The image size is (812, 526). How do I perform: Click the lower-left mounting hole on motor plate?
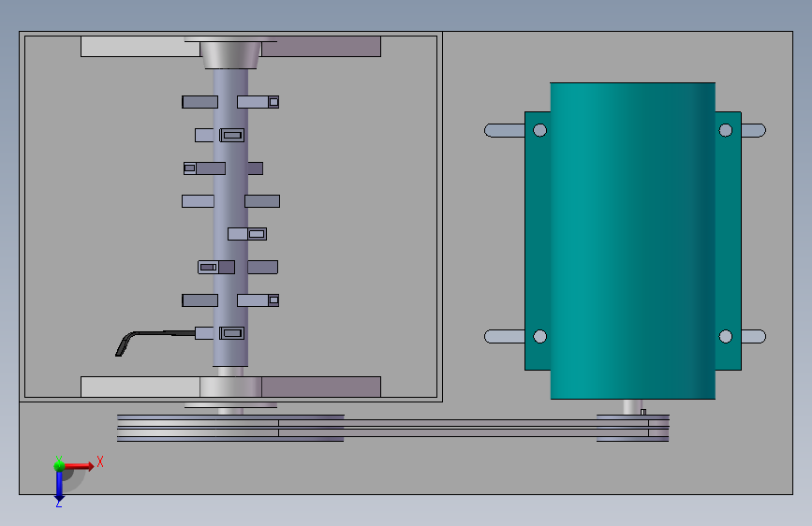[539, 337]
